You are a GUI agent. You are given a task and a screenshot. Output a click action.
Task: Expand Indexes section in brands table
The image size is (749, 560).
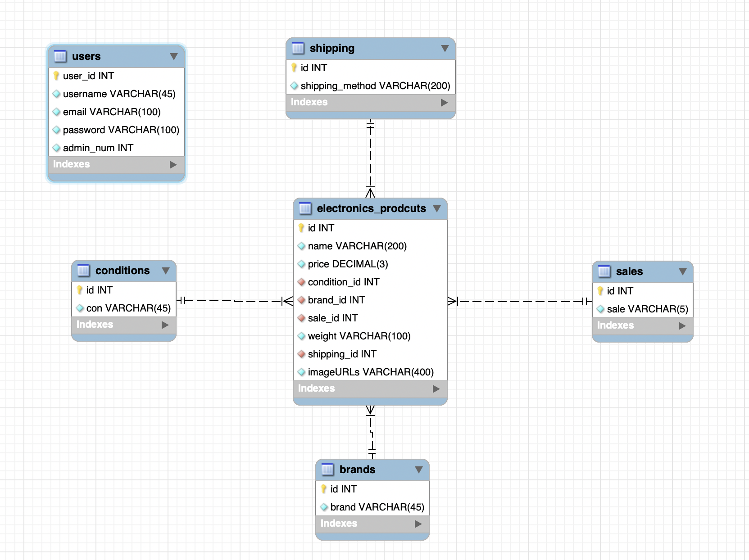[418, 524]
